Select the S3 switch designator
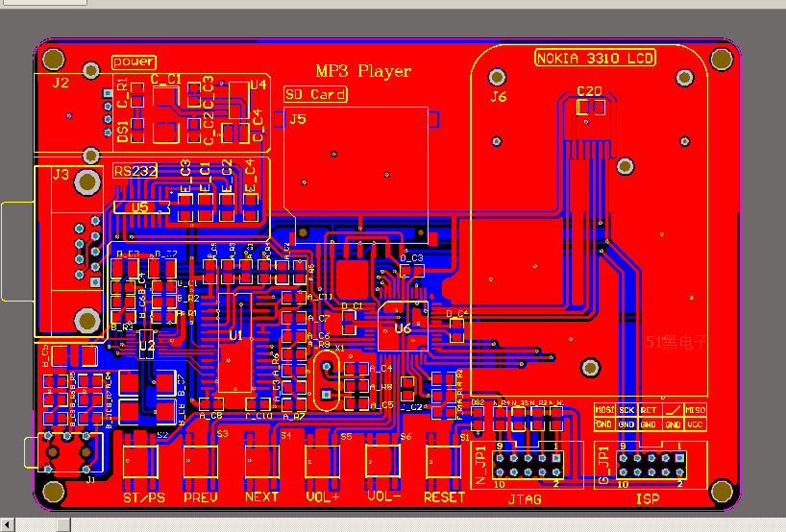This screenshot has width=786, height=532. point(223,434)
